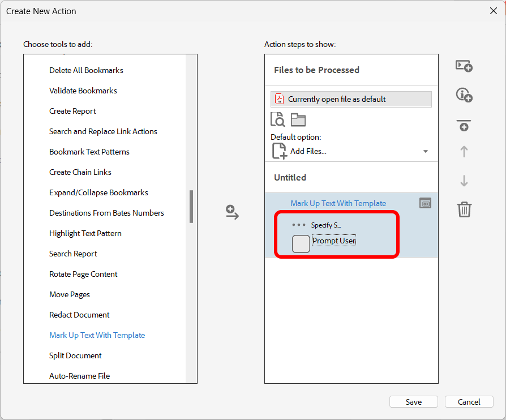The width and height of the screenshot is (506, 420).
Task: Choose Highlight Text Pattern tool
Action: [85, 233]
